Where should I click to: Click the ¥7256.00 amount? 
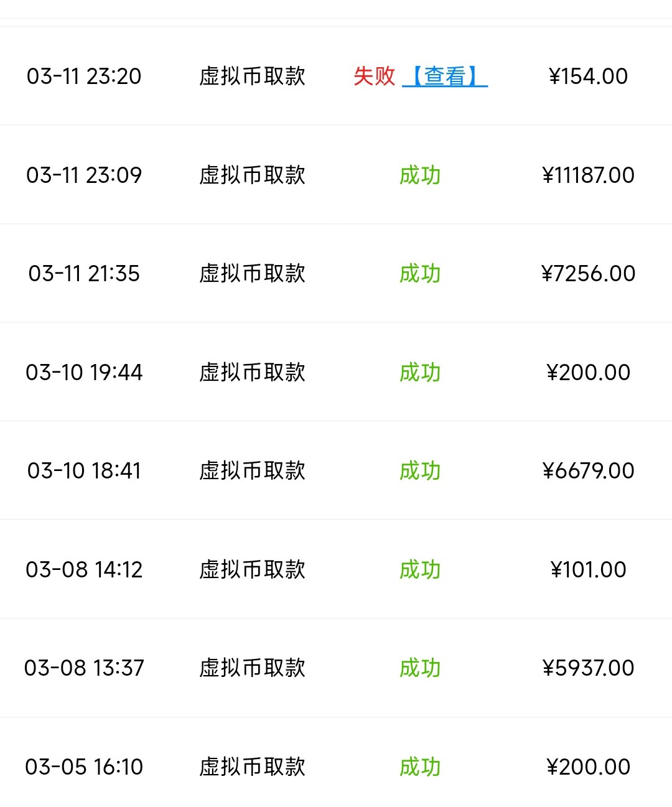coord(588,274)
